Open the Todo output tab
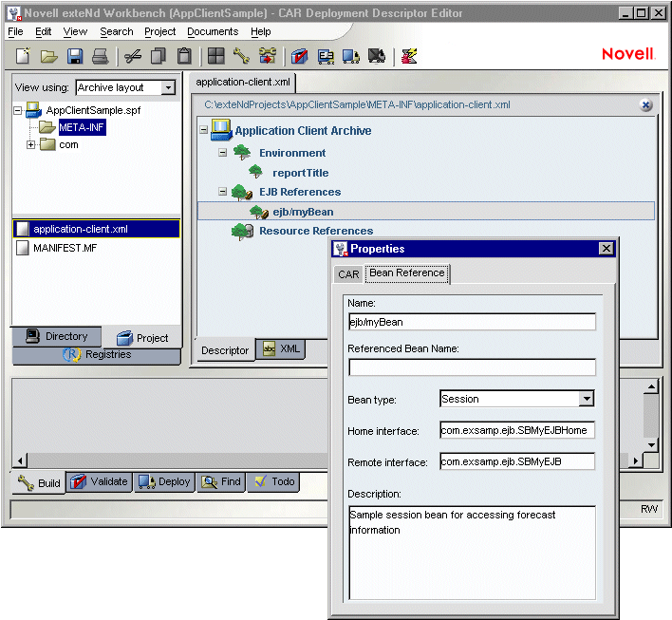Viewport: 672px width, 620px height. click(273, 482)
